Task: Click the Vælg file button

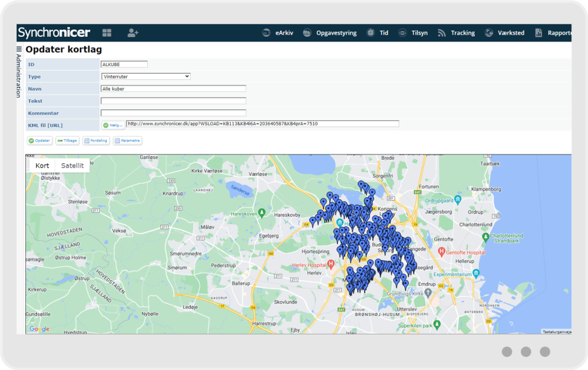Action: pyautogui.click(x=113, y=125)
